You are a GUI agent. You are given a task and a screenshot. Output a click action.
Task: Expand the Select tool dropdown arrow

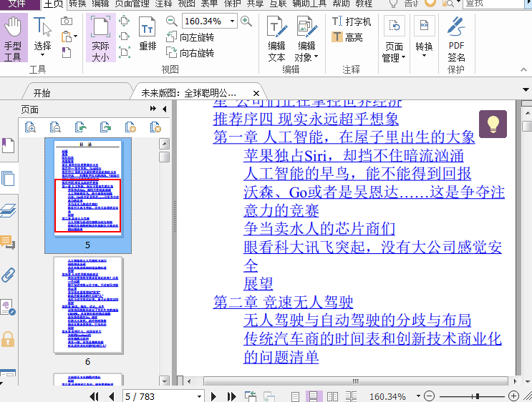tap(42, 55)
